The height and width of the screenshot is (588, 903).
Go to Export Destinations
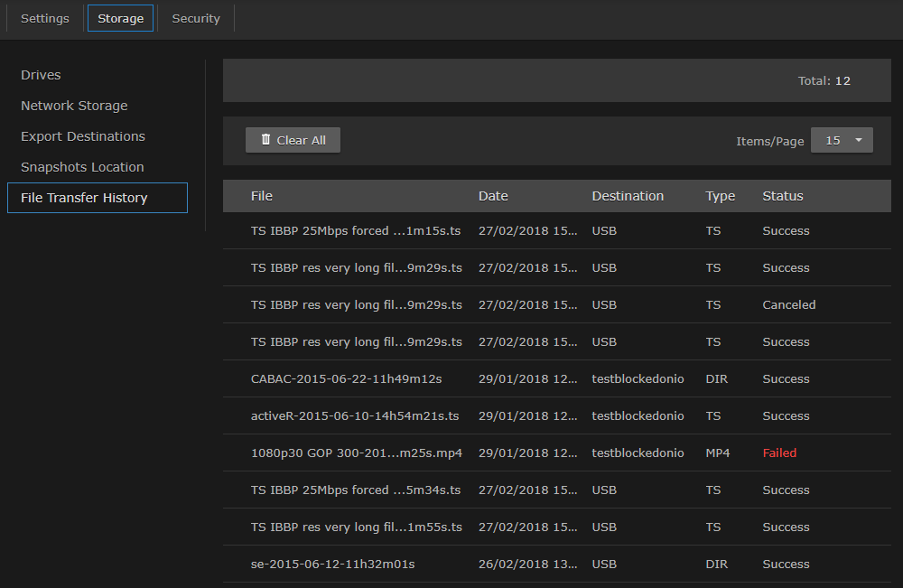point(82,136)
